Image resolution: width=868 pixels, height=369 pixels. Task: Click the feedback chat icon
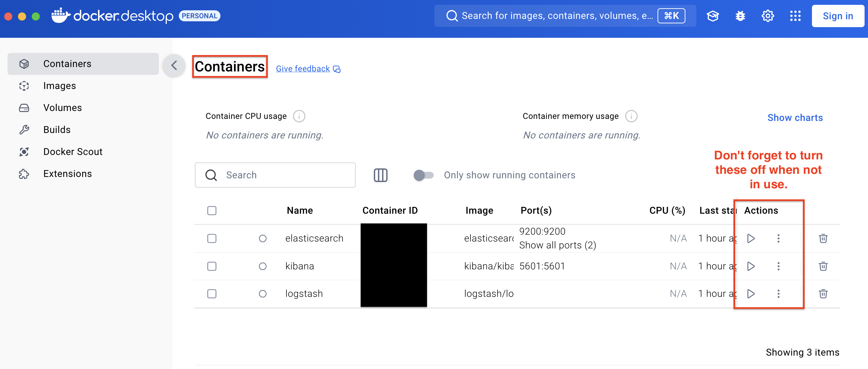point(337,69)
